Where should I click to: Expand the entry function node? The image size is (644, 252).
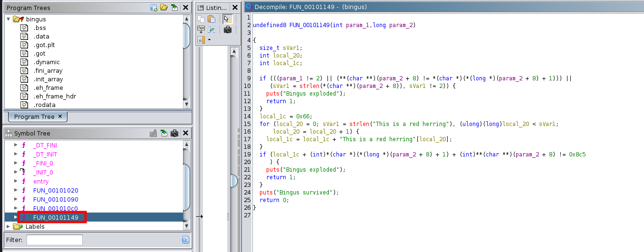pyautogui.click(x=16, y=182)
